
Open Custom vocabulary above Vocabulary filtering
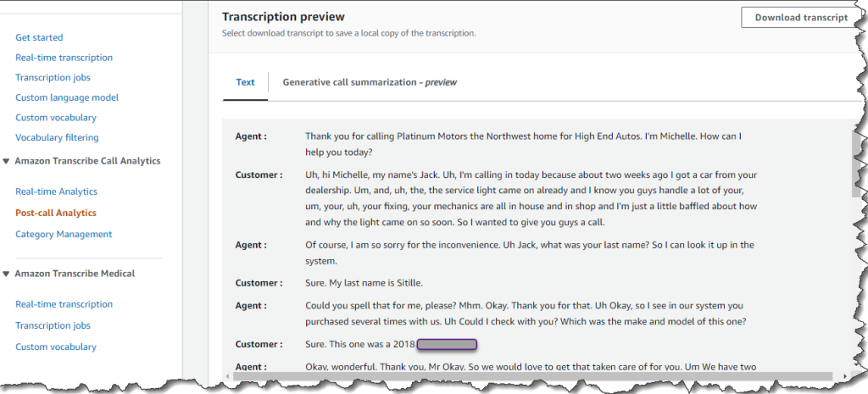tap(56, 118)
